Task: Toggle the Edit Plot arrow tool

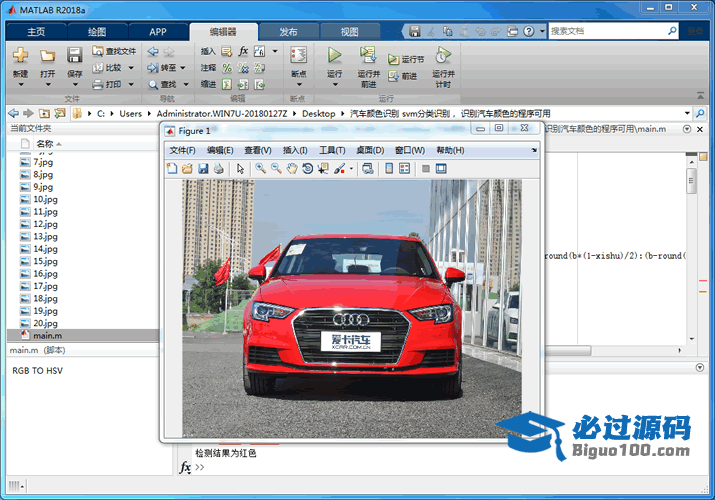Action: point(240,169)
